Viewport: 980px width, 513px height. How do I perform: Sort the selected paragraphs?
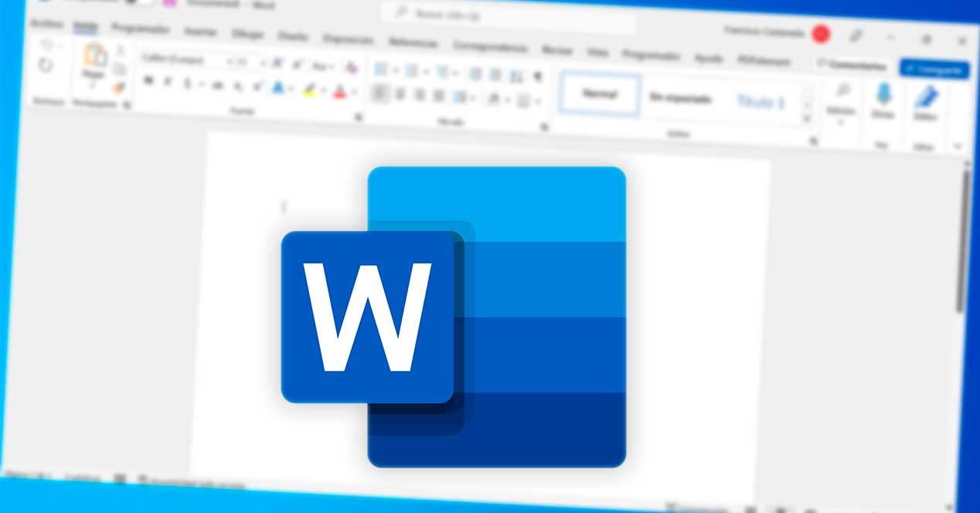point(517,76)
